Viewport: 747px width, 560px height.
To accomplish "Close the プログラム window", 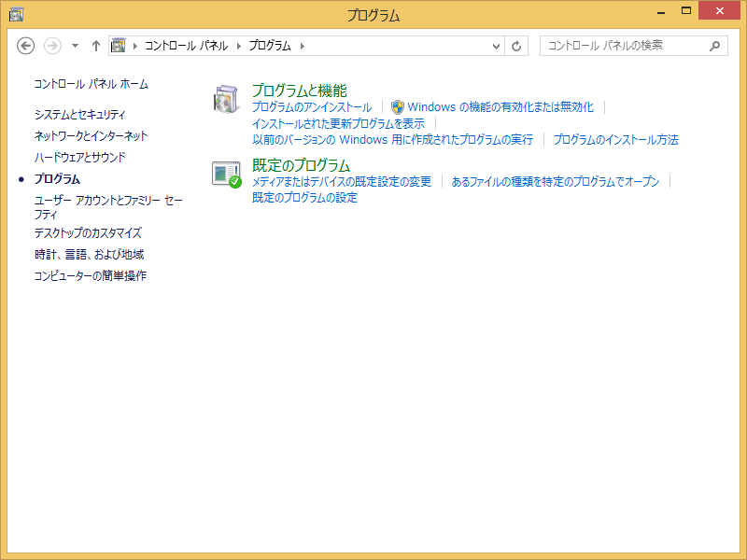I will pyautogui.click(x=719, y=10).
